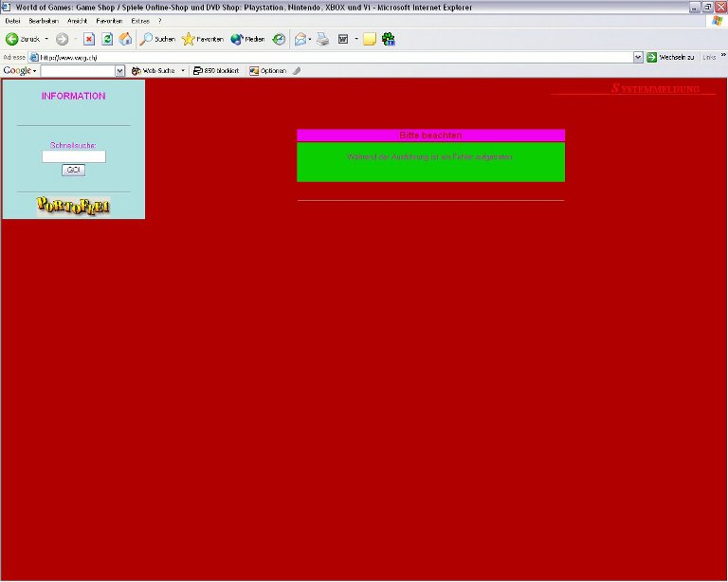Open the Bearbeiten menu
728x582 pixels.
coord(44,20)
